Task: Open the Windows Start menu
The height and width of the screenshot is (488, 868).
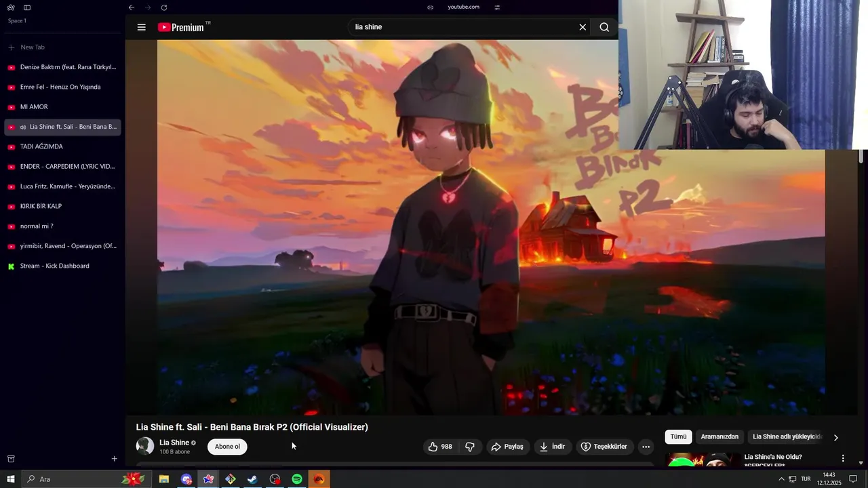Action: coord(10,479)
